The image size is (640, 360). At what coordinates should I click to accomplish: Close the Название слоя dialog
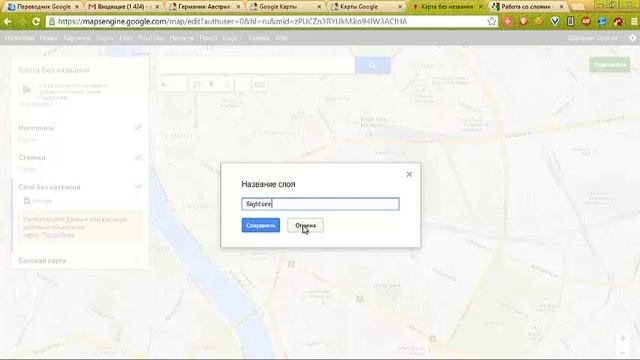[409, 175]
